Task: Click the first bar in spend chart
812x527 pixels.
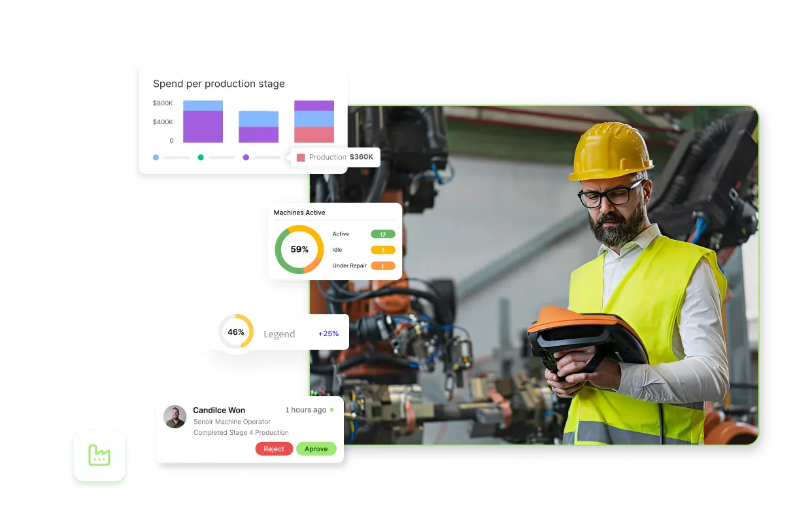Action: tap(203, 122)
